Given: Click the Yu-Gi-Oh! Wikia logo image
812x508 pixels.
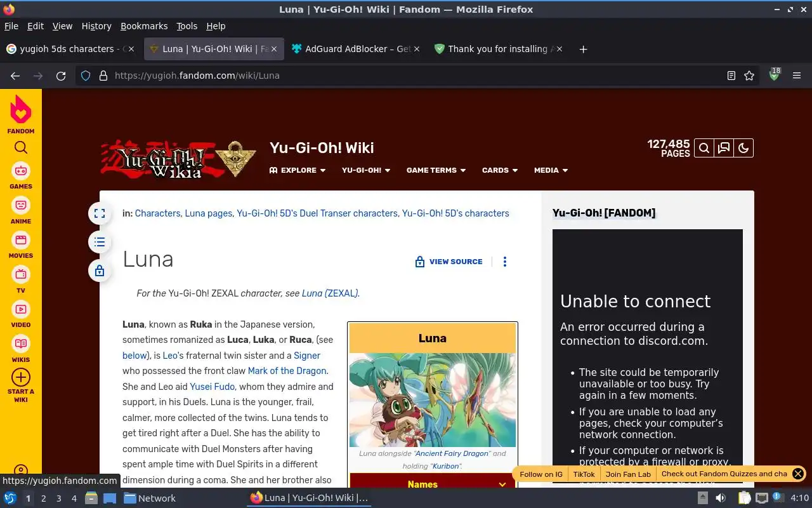Looking at the screenshot, I should point(152,159).
